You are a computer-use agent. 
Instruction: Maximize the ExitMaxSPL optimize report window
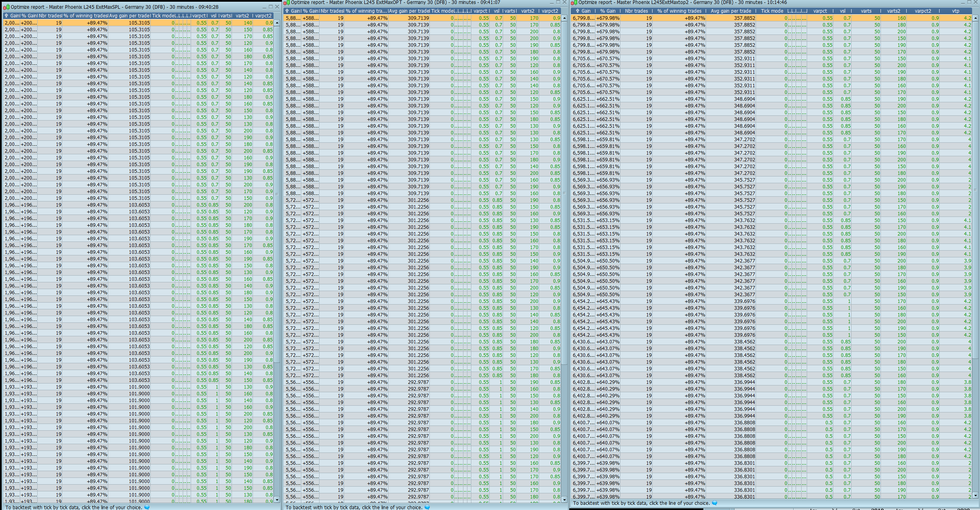(270, 7)
